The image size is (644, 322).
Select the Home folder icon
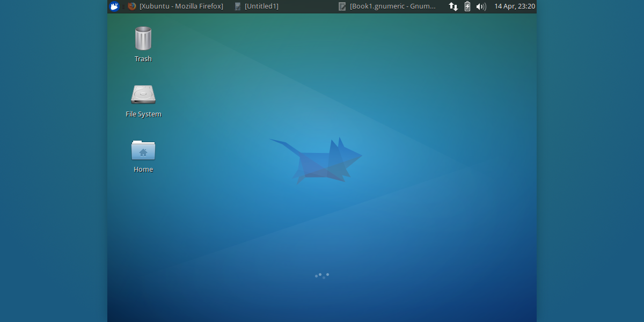pyautogui.click(x=143, y=150)
